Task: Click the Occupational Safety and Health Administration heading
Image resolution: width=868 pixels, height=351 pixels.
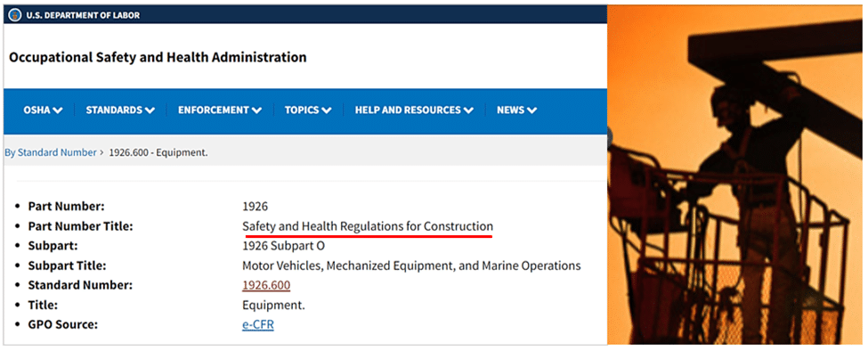Action: (158, 57)
